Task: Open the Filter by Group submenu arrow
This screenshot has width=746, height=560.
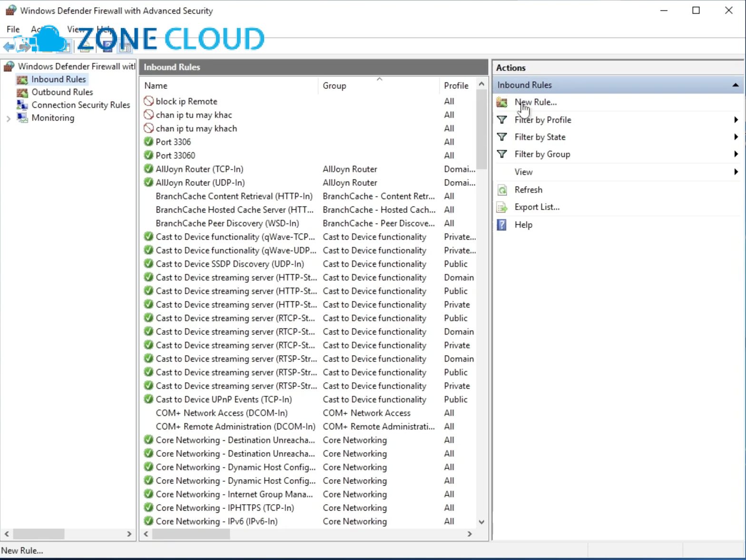Action: [x=736, y=154]
